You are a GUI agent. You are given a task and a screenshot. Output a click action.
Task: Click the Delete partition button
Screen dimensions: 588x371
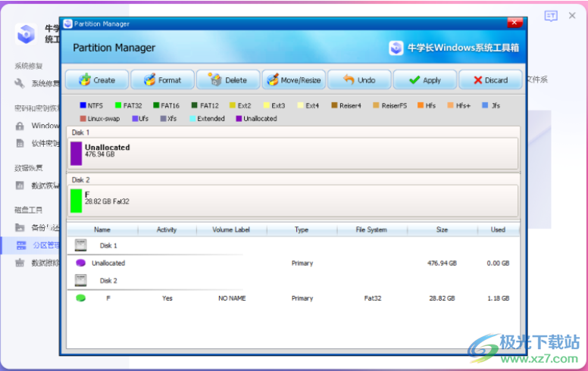coord(228,79)
